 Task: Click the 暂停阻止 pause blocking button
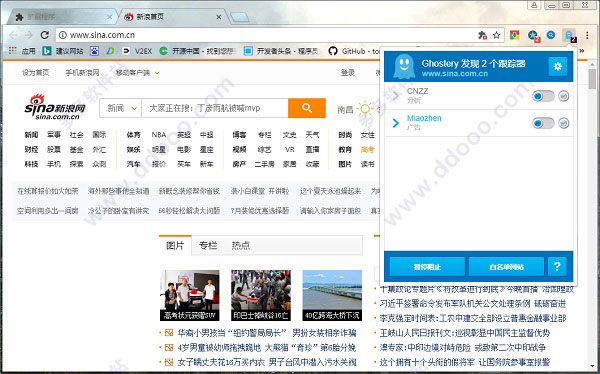point(427,266)
